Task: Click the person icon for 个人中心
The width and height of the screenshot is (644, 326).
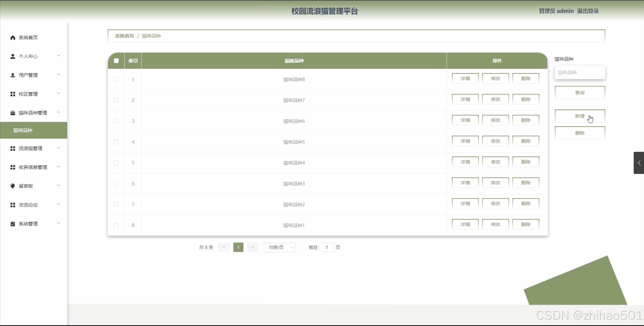Action: 13,56
